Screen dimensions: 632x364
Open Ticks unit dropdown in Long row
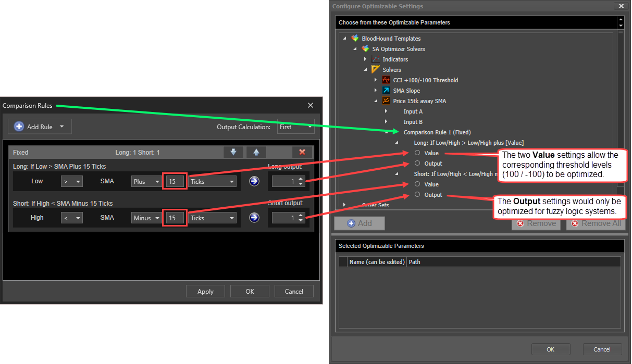pyautogui.click(x=212, y=181)
